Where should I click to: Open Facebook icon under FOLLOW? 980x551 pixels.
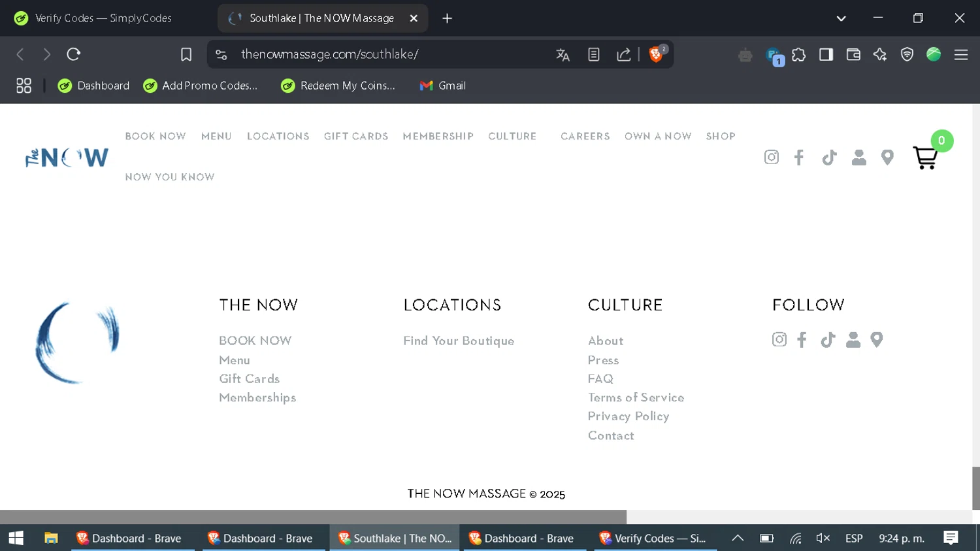click(x=802, y=340)
